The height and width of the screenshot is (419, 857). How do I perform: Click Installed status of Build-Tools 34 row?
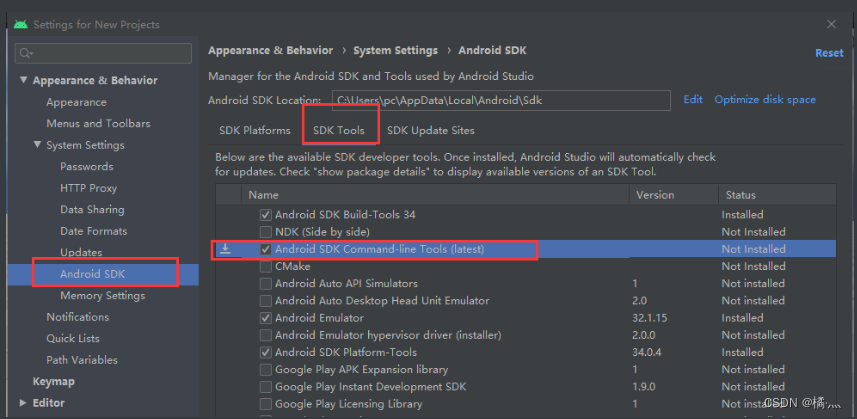click(x=742, y=215)
